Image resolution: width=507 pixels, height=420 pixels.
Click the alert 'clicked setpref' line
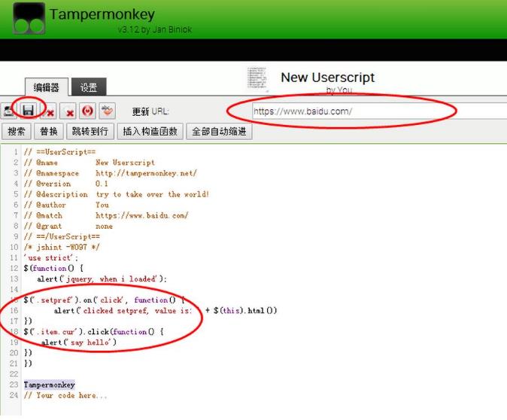(165, 311)
